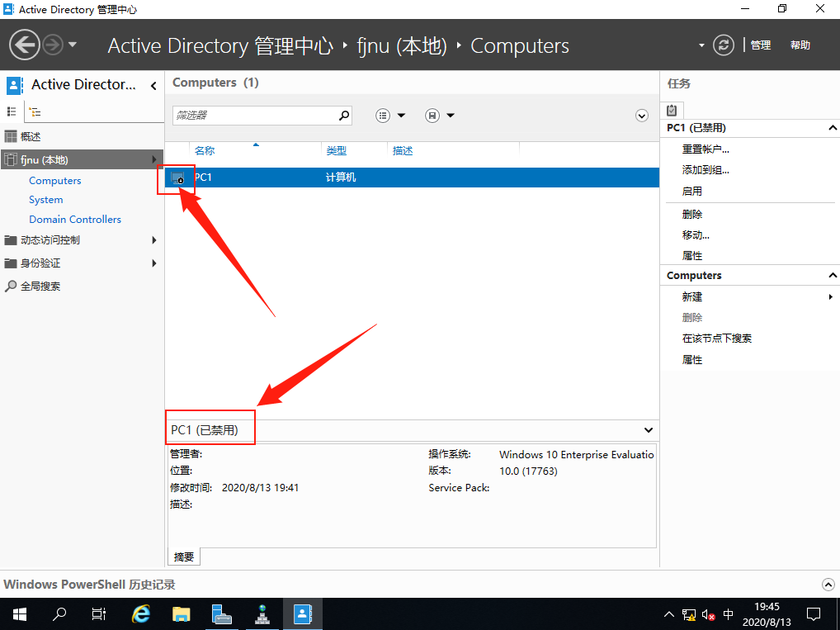Viewport: 840px width, 630px height.
Task: Click the network status tray icon
Action: pos(689,614)
